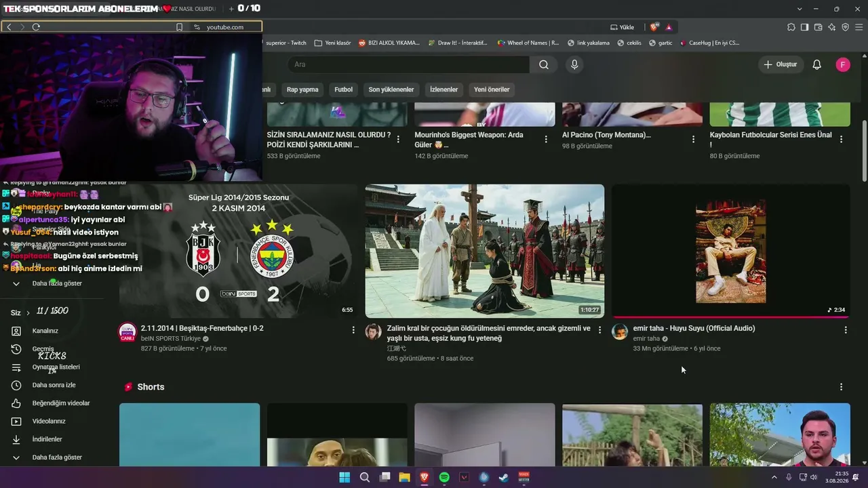Open options for Zalim kral video

[599, 330]
